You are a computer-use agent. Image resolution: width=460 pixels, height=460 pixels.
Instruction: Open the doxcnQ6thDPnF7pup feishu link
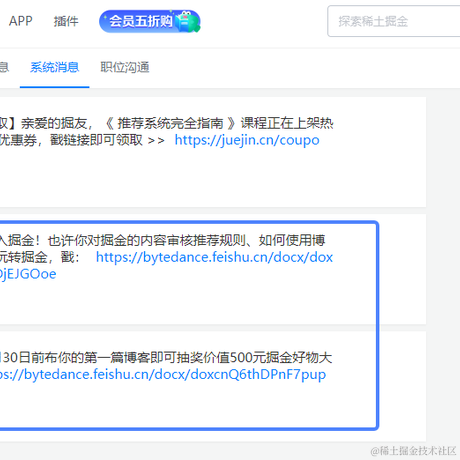pyautogui.click(x=163, y=374)
